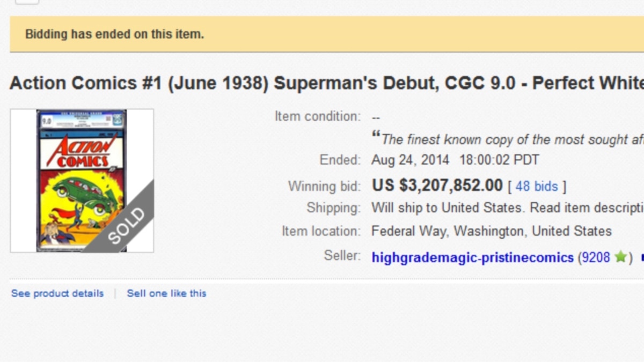Select the Winning bid label
This screenshot has width=644, height=362.
pyautogui.click(x=325, y=186)
